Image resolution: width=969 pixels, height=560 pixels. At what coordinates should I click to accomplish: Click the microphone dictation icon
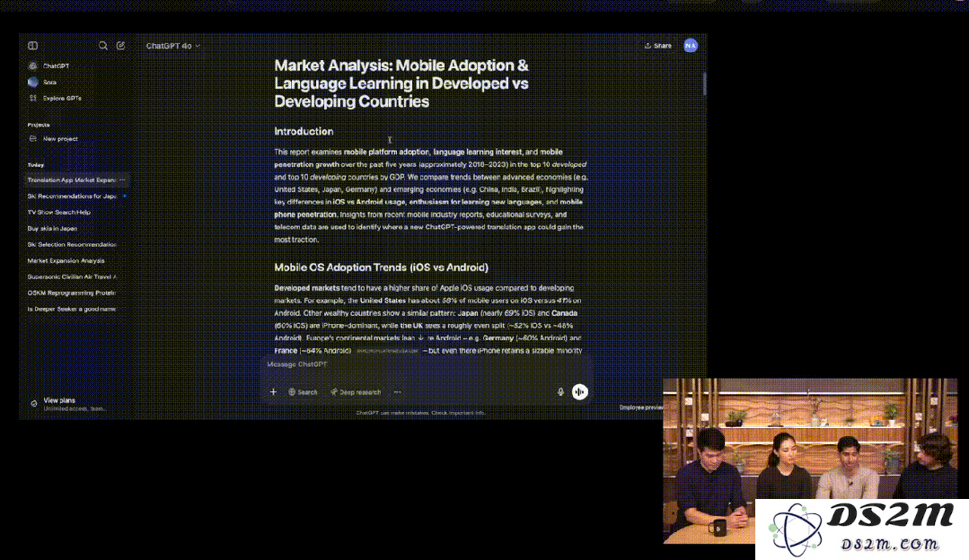pos(560,392)
